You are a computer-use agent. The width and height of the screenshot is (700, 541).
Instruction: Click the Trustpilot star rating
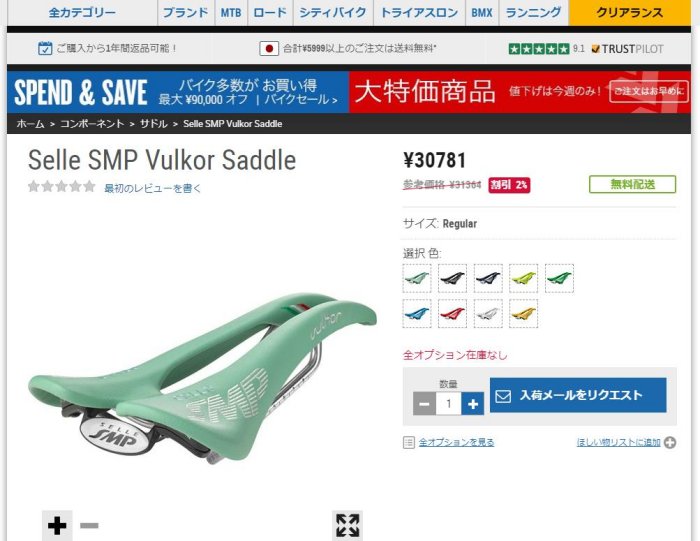pos(539,49)
